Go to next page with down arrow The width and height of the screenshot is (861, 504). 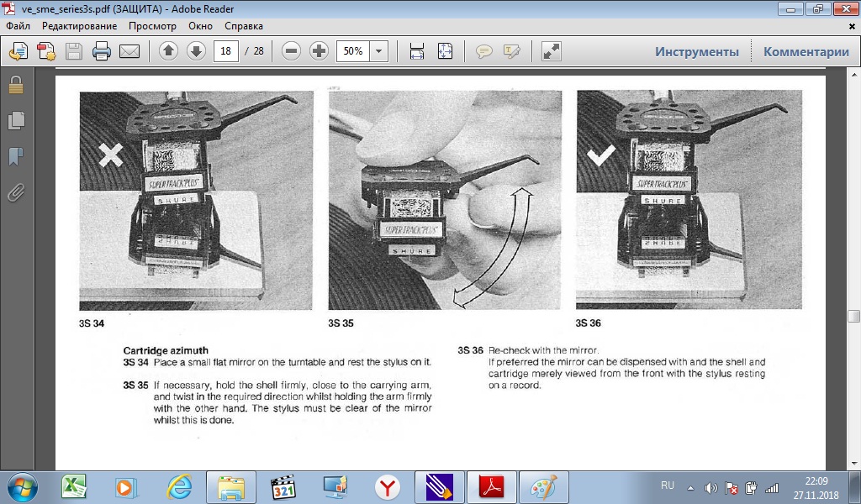196,51
